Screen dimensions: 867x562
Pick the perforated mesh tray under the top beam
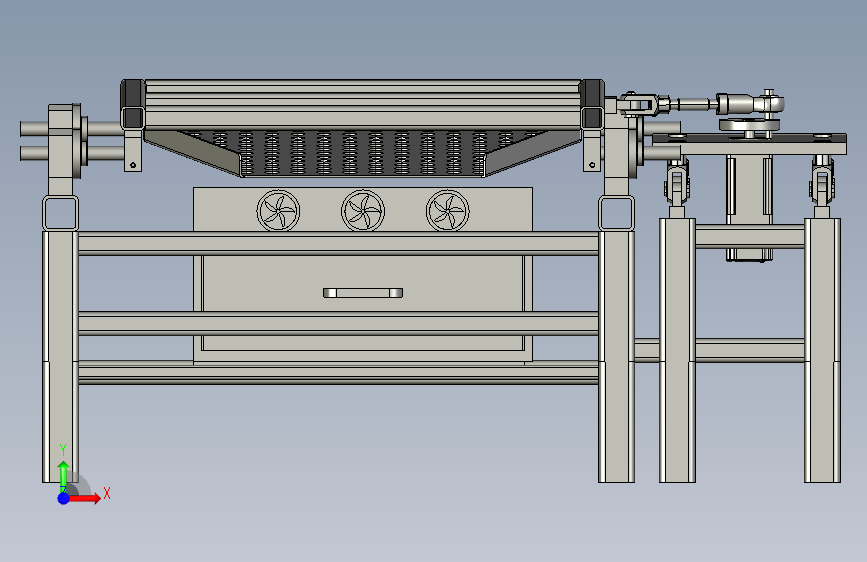pyautogui.click(x=363, y=153)
